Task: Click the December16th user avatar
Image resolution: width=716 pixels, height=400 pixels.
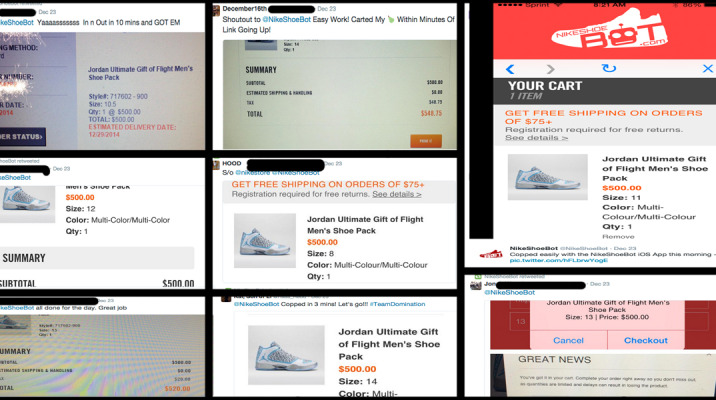Action: (x=216, y=10)
